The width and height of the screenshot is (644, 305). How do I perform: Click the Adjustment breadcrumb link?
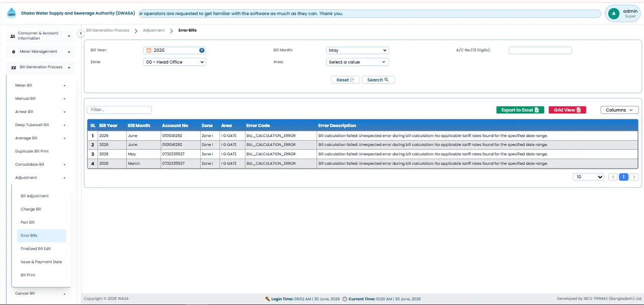click(x=154, y=30)
